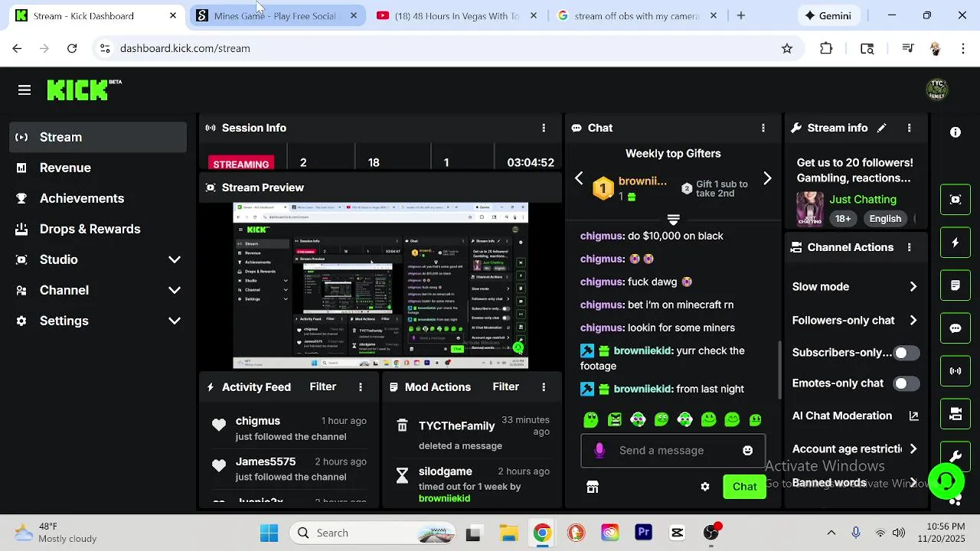Open Stream info three-dot menu
This screenshot has width=980, height=551.
[909, 128]
